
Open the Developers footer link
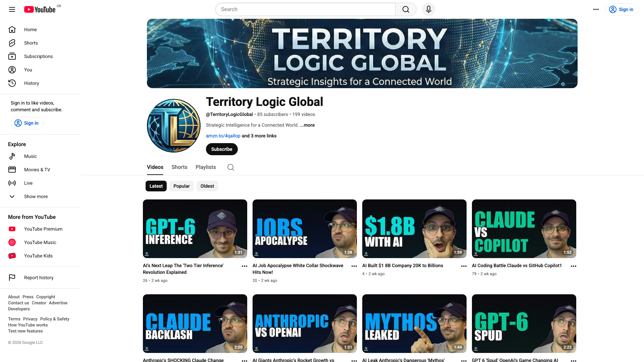(x=19, y=309)
